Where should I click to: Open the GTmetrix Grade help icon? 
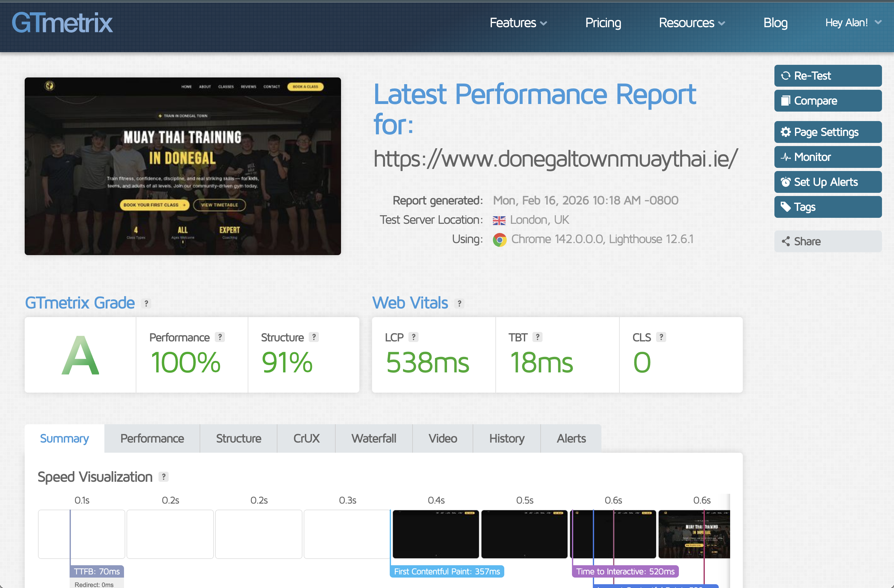[x=146, y=303]
